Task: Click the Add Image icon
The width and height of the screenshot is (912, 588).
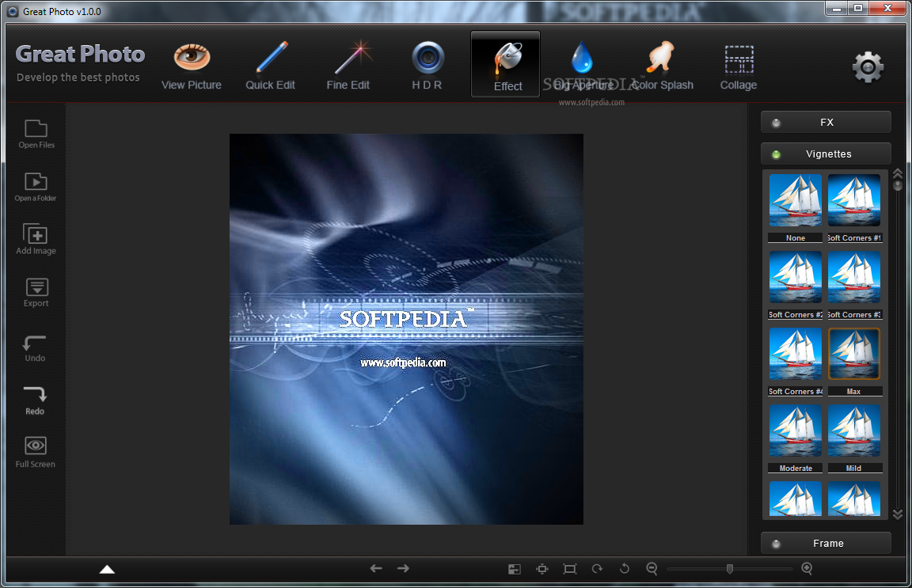Action: [36, 239]
